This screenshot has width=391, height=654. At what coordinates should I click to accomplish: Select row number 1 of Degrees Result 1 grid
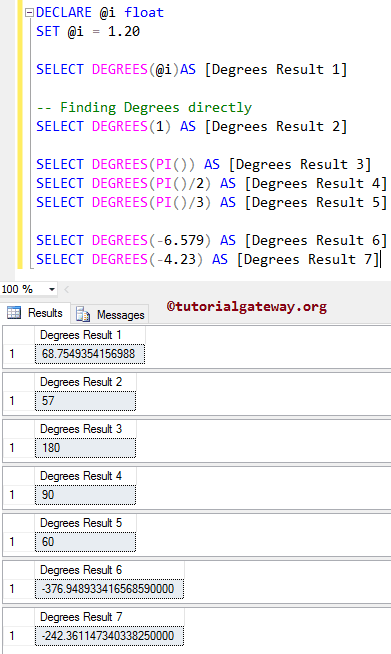coord(18,354)
